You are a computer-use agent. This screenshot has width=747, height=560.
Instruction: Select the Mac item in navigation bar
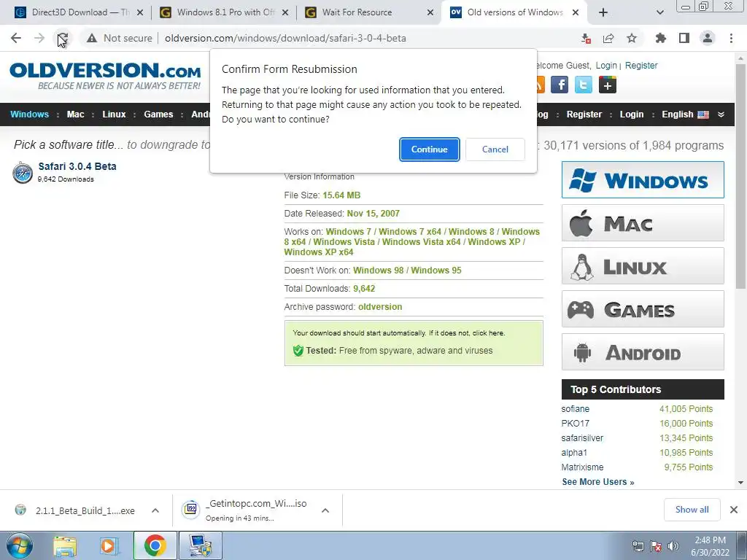(75, 114)
